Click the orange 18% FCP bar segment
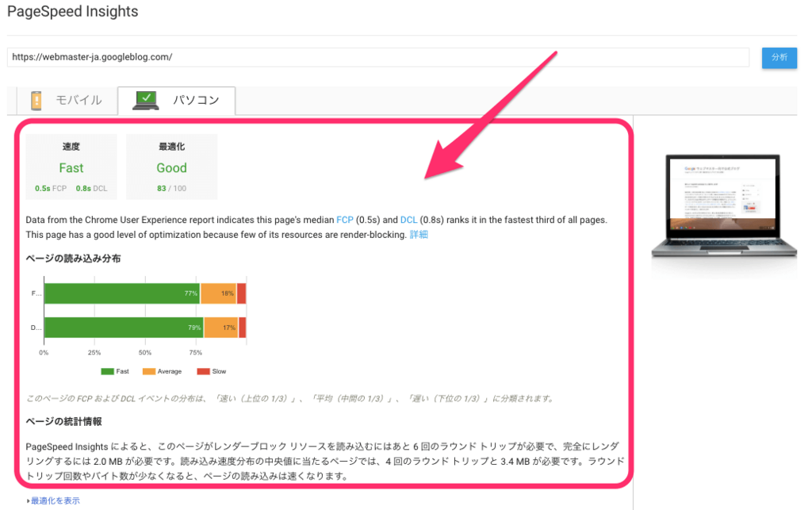This screenshot has height=510, width=812. click(219, 293)
